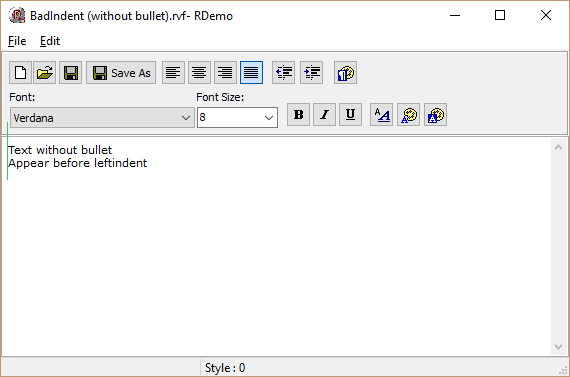Create a new blank document
Viewport: 570px width, 377px height.
tap(20, 73)
